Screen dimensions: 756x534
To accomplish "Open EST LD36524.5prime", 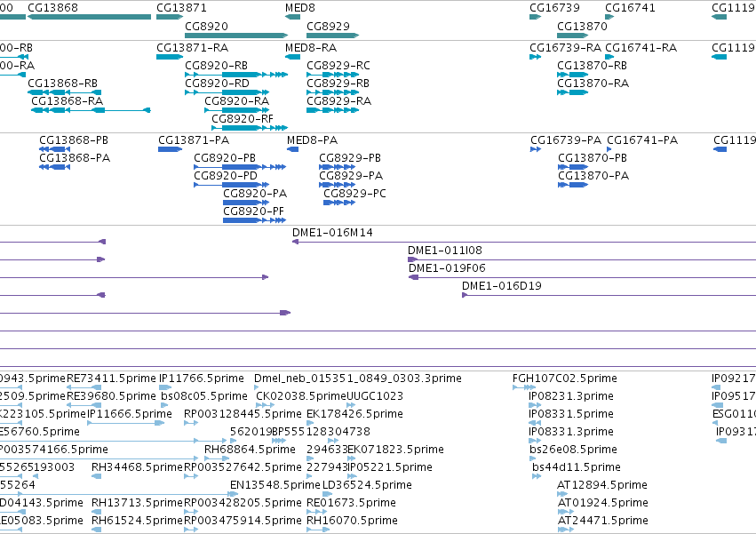I will 328,494.
